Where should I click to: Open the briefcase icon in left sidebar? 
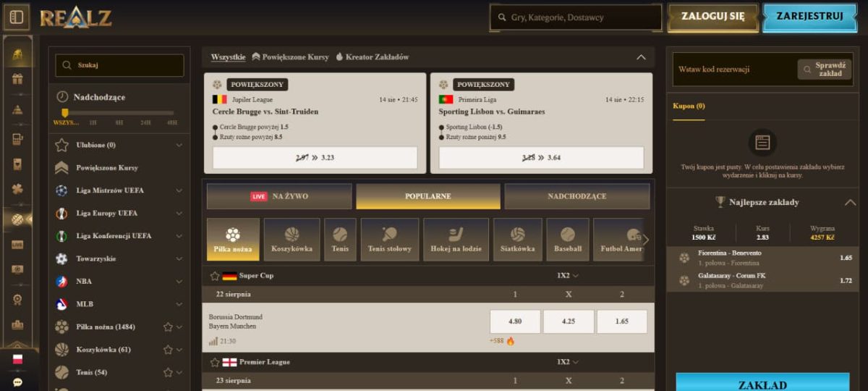17,324
